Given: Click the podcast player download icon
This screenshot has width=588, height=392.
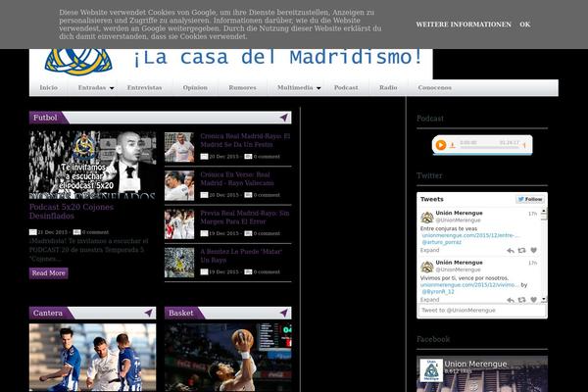Looking at the screenshot, I should tap(453, 145).
